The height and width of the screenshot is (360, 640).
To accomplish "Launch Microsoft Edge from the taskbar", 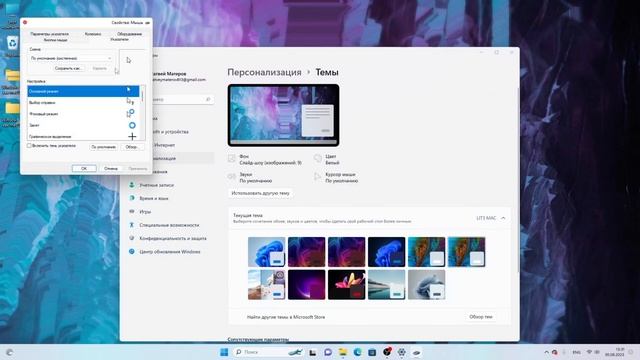I will click(357, 352).
